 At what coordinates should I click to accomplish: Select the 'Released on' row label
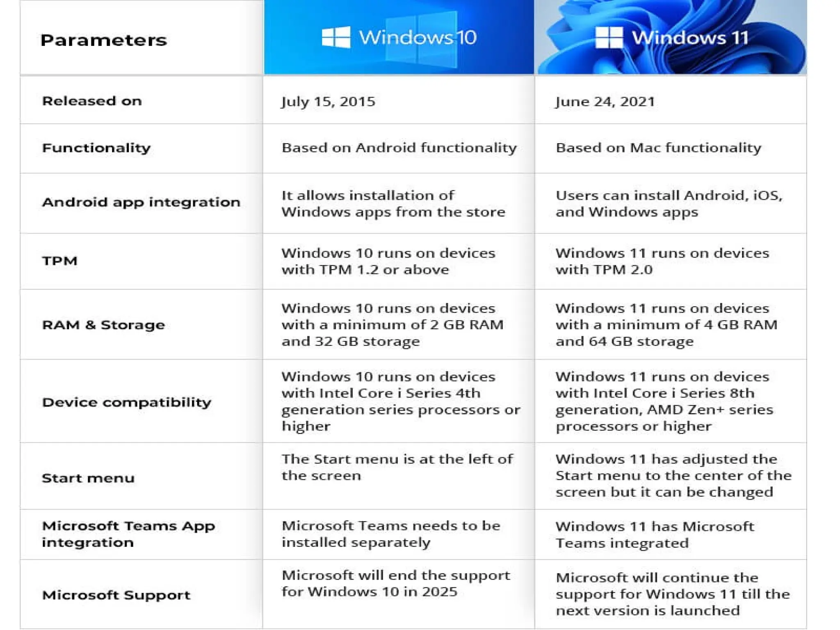tap(92, 101)
